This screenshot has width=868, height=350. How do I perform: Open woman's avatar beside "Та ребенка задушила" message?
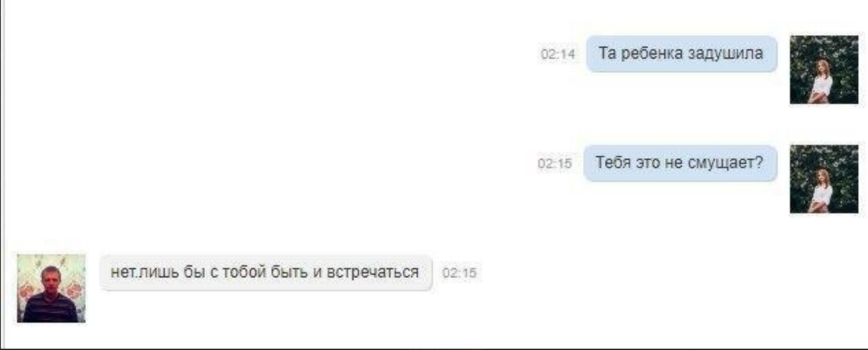tap(824, 70)
